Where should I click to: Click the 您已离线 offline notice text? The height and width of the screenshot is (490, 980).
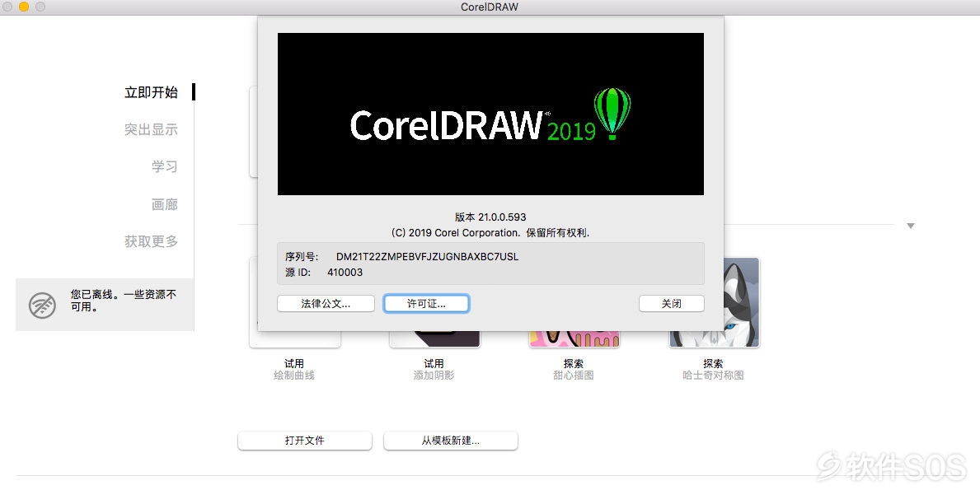point(124,301)
